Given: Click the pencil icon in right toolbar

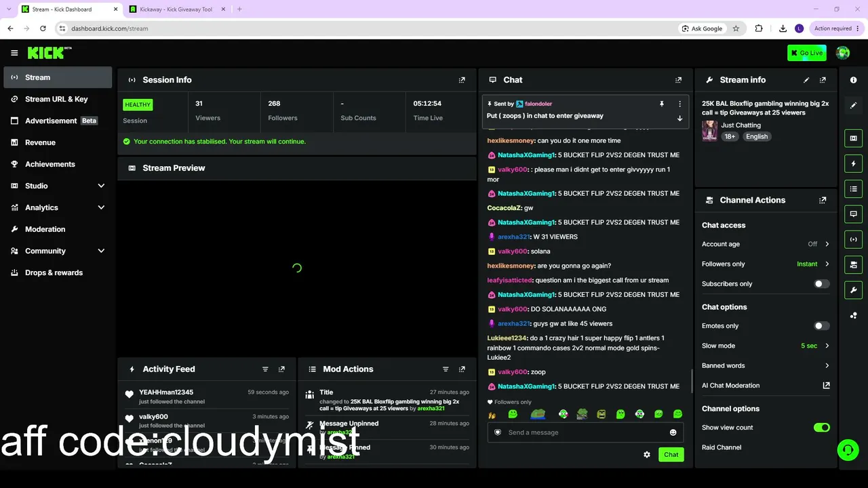Looking at the screenshot, I should tap(853, 105).
